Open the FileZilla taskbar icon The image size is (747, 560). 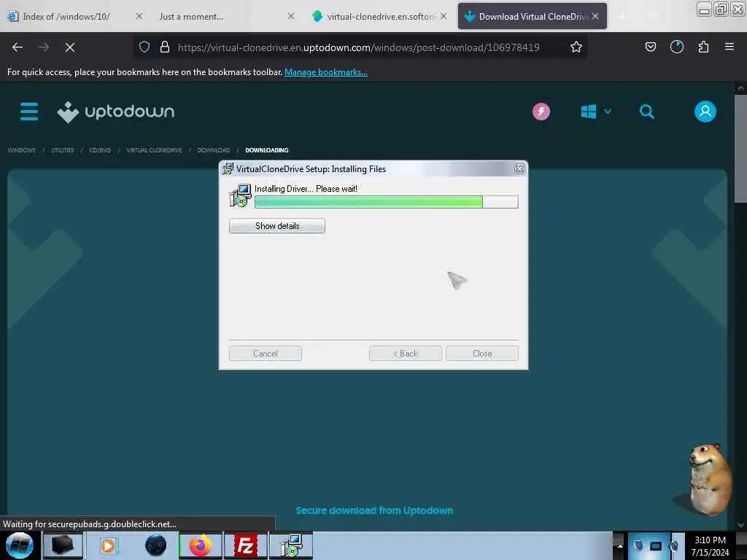tap(245, 545)
